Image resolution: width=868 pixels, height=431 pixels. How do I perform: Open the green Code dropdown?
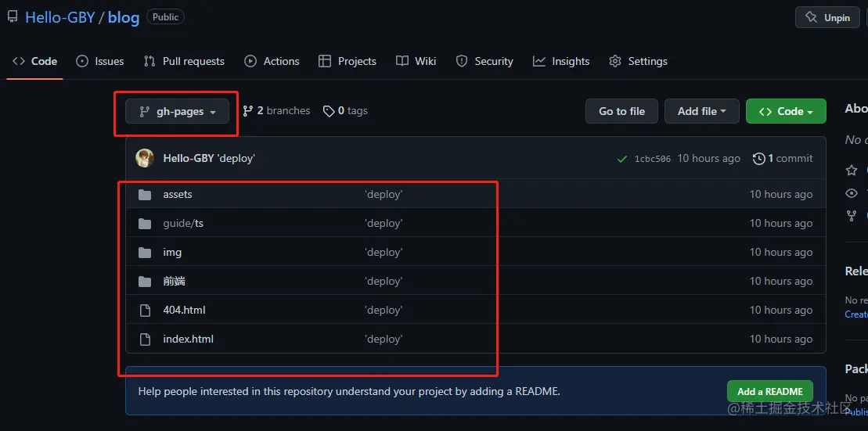tap(786, 111)
